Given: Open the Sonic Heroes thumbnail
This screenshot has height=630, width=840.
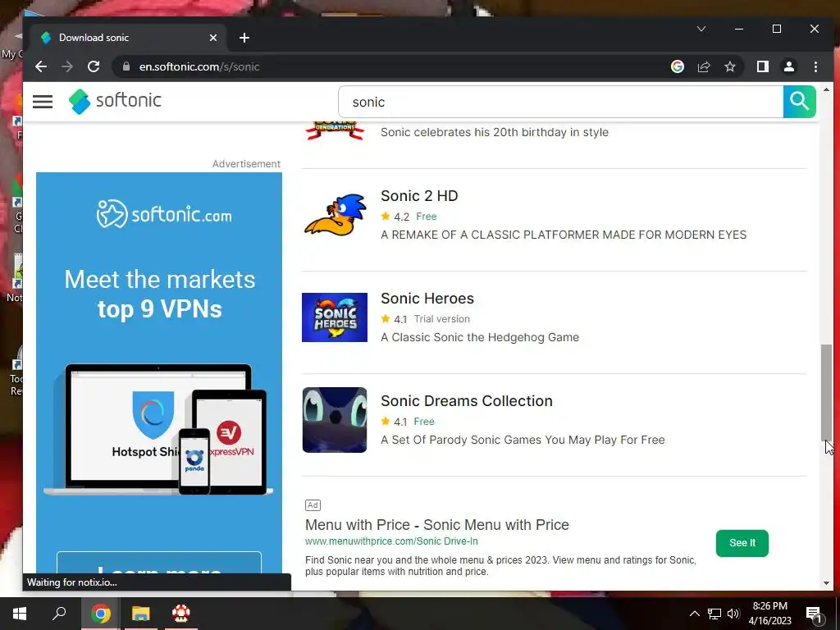Looking at the screenshot, I should [335, 317].
